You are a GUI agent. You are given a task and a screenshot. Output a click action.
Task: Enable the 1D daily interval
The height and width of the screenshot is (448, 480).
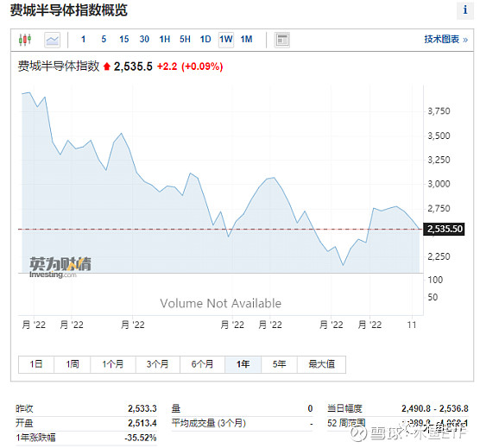tap(205, 39)
